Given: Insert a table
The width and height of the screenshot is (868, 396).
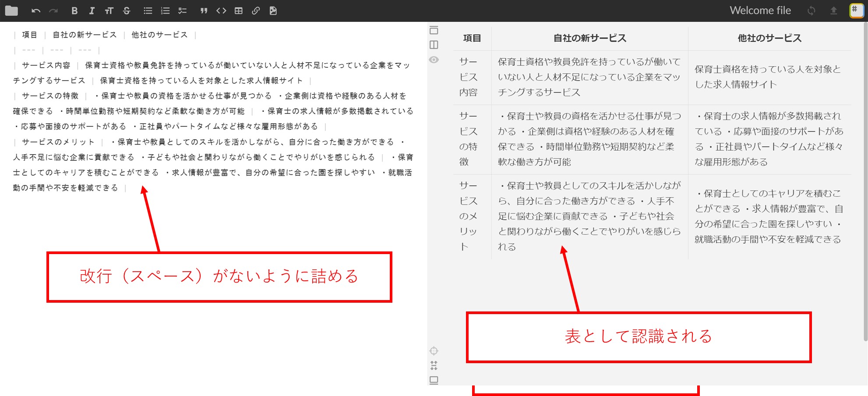Looking at the screenshot, I should [239, 11].
